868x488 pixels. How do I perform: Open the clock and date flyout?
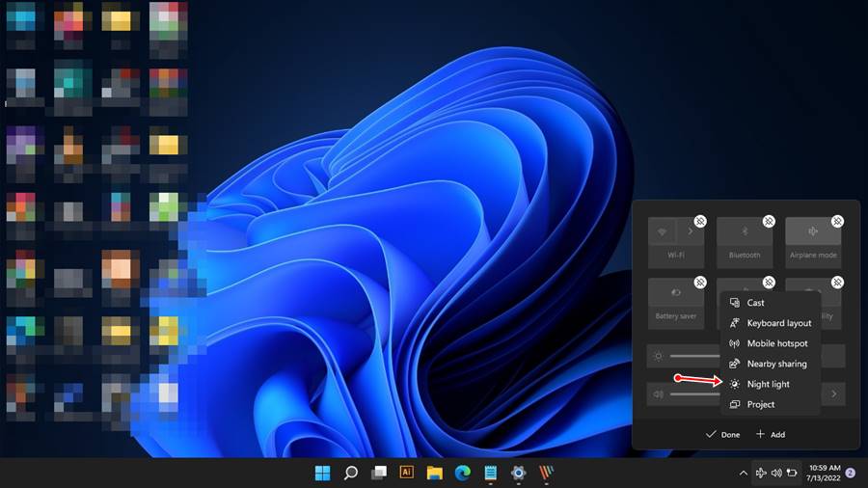(x=824, y=474)
